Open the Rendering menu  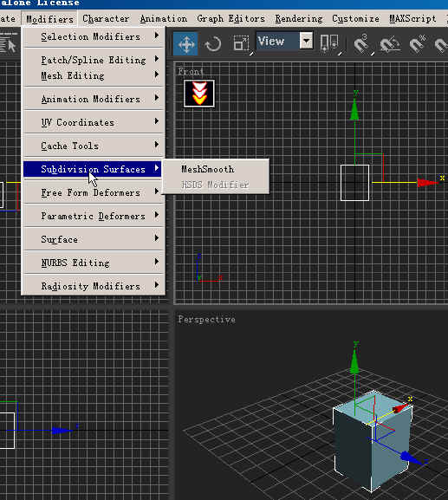(299, 19)
